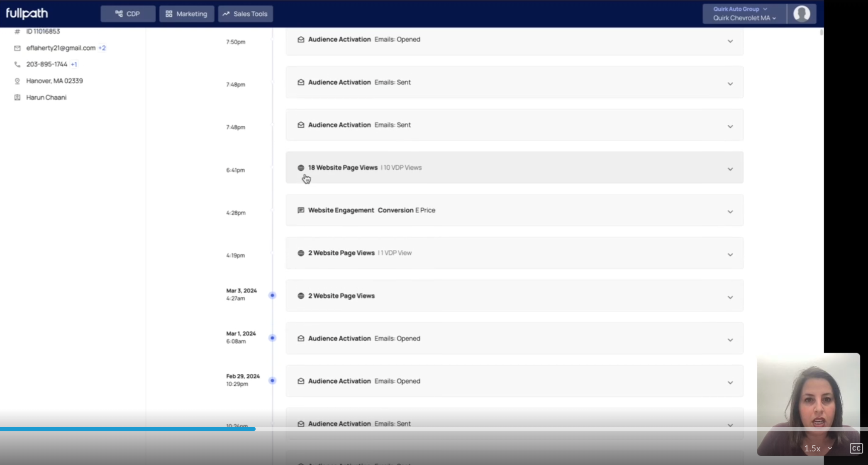This screenshot has height=465, width=868.
Task: Click the fullpath logo
Action: pyautogui.click(x=27, y=13)
